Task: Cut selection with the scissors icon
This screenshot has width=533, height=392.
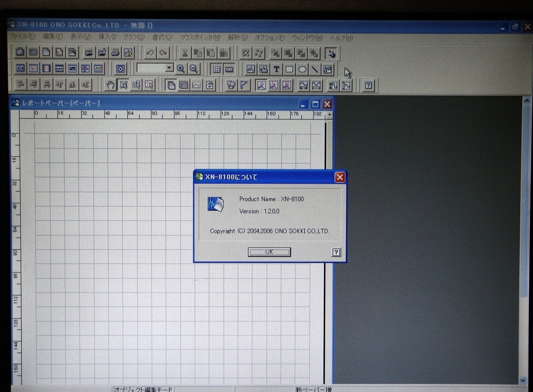Action: pos(184,53)
